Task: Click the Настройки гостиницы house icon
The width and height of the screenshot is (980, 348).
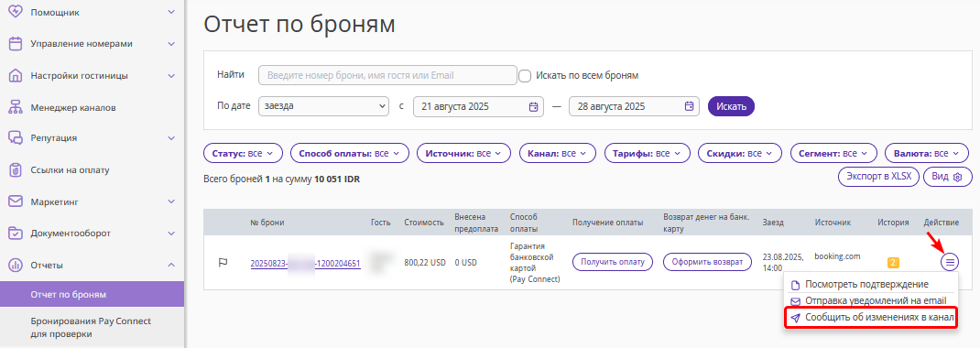Action: point(16,76)
